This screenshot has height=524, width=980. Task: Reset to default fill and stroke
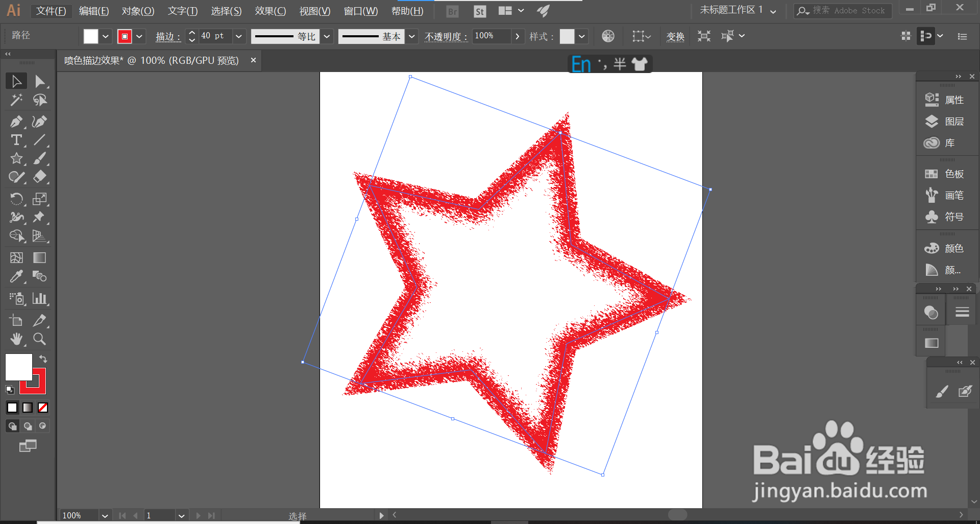coord(10,390)
